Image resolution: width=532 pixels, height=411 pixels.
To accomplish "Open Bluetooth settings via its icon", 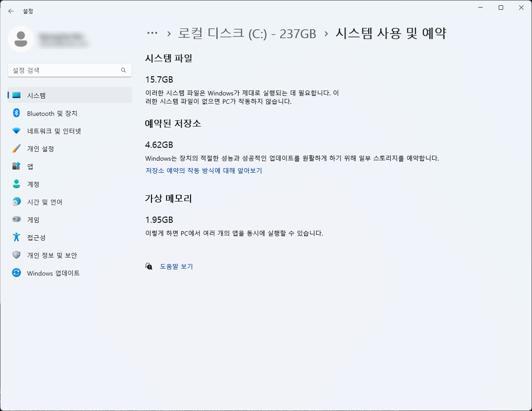I will click(x=16, y=113).
